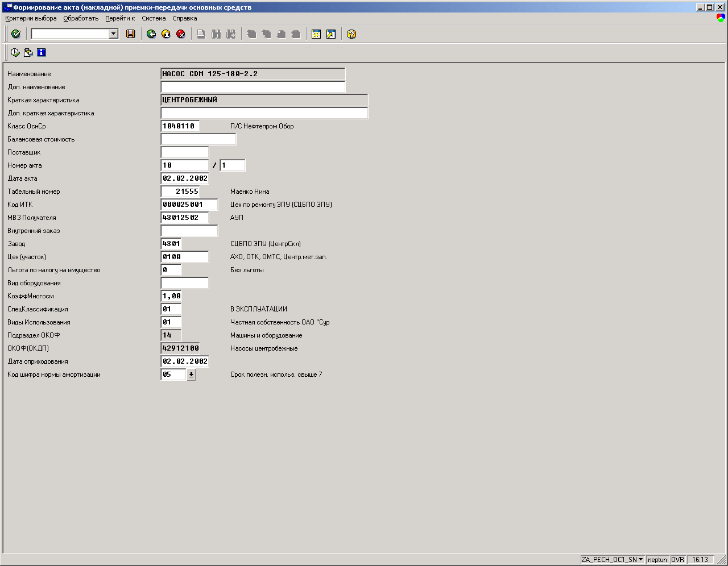Open help via the question mark icon

tap(351, 34)
